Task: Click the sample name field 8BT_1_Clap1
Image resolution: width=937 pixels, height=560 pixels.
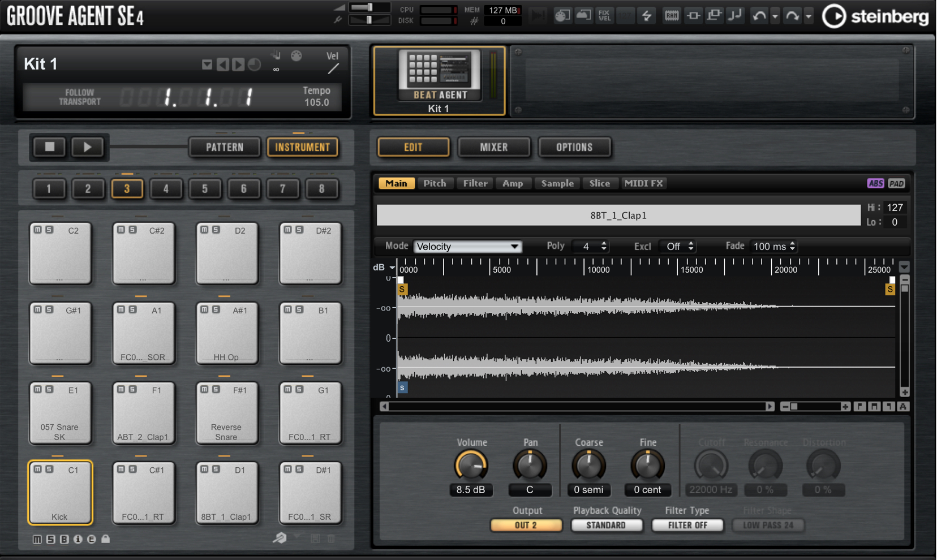Action: click(x=618, y=216)
